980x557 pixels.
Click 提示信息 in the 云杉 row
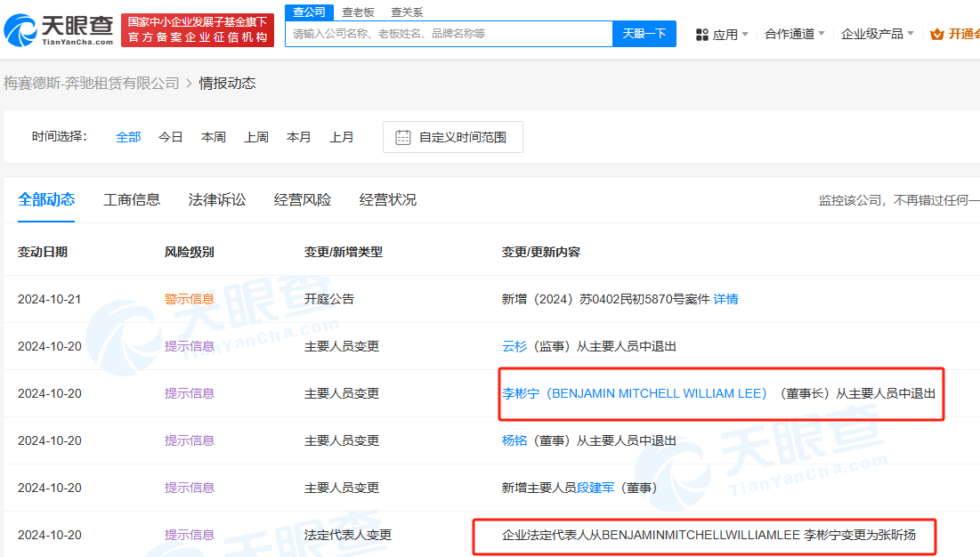[190, 346]
